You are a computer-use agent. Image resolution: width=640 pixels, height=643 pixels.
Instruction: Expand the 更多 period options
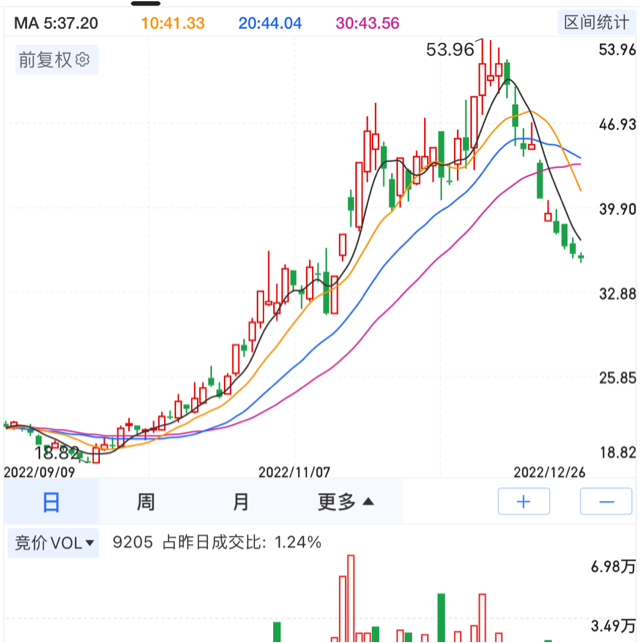coord(346,502)
